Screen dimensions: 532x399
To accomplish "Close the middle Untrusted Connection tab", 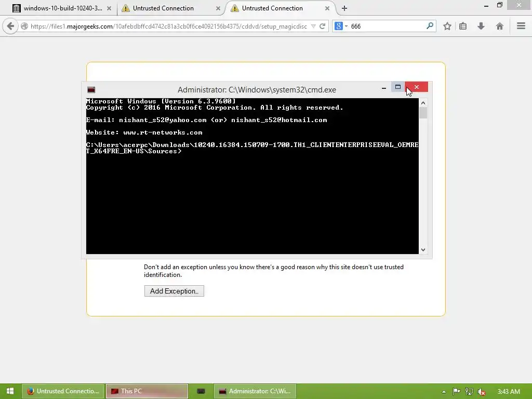I will 218,8.
